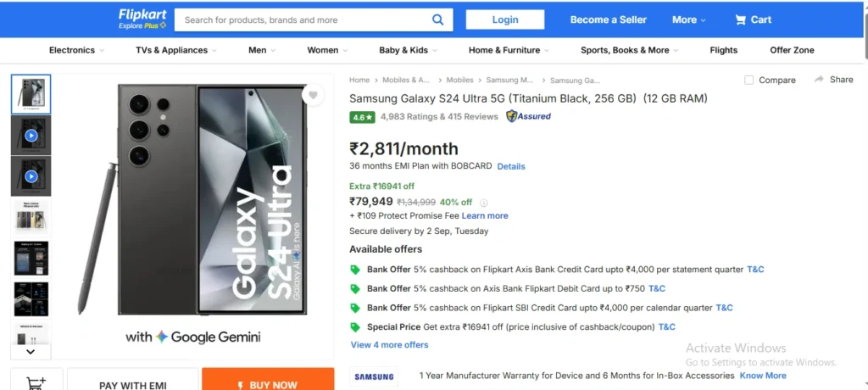The height and width of the screenshot is (390, 868).
Task: Add phone to wishlist heart icon
Action: [x=314, y=95]
